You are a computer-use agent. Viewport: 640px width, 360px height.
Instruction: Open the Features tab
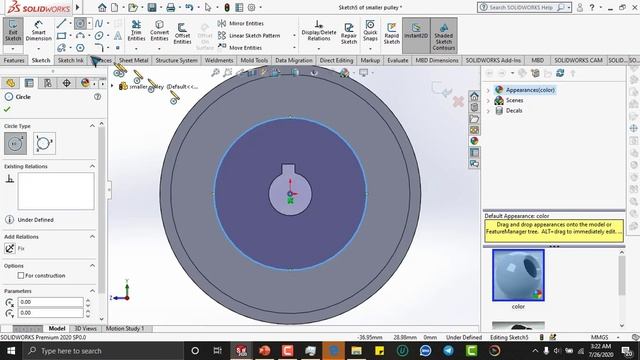[x=14, y=60]
